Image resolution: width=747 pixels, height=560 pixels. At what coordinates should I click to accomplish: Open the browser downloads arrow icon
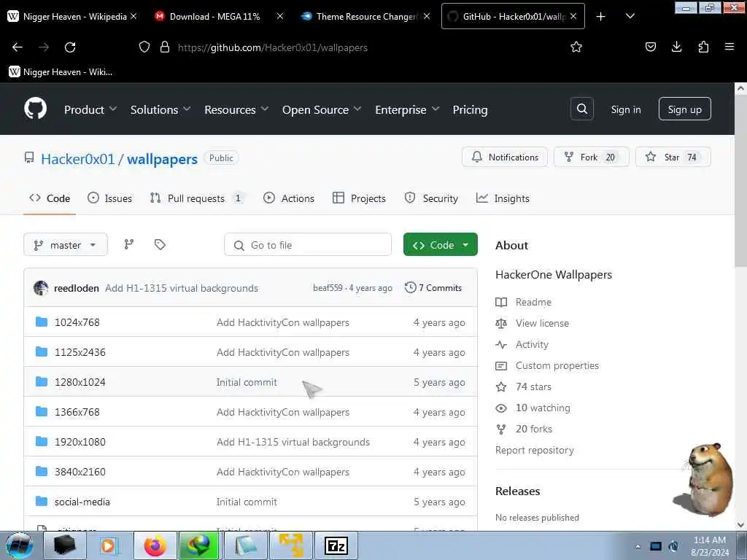[676, 47]
